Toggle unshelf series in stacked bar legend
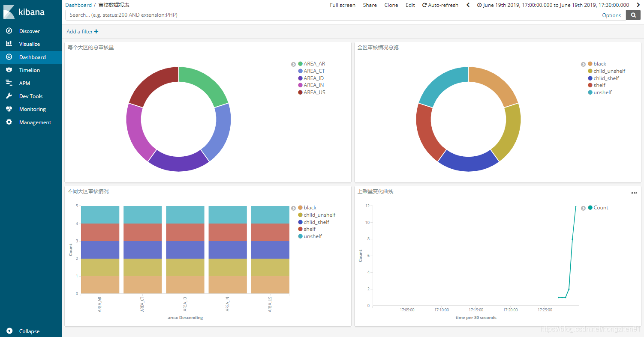The image size is (644, 337). point(310,236)
